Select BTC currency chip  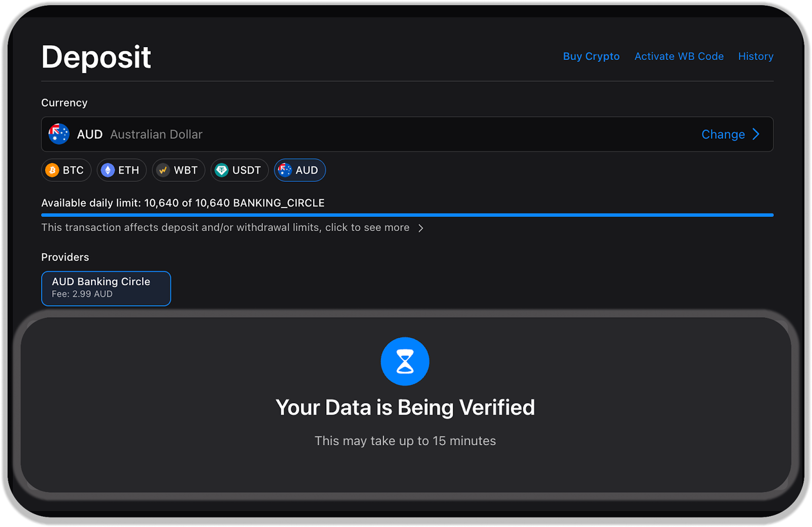pos(66,170)
